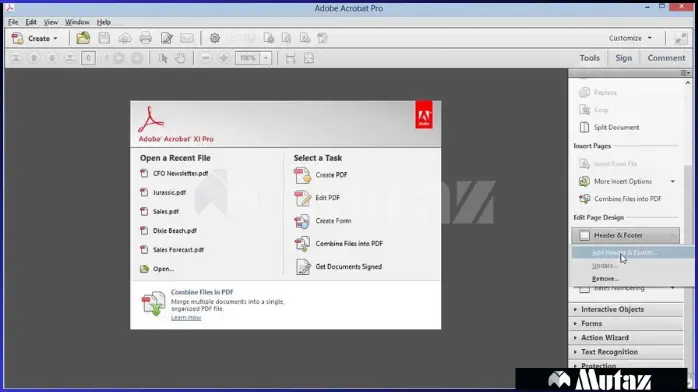Open Header & Footer dropdown
698x392 pixels.
click(625, 235)
